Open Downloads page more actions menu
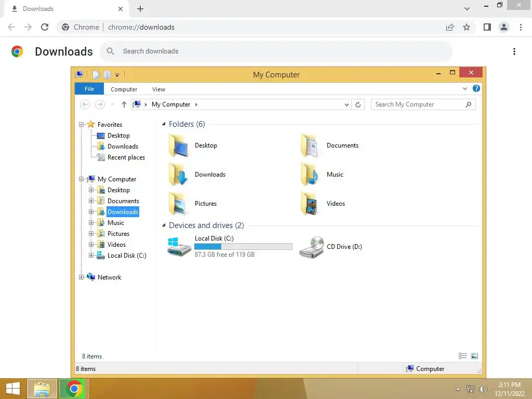Viewport: 532px width, 399px height. [x=514, y=51]
